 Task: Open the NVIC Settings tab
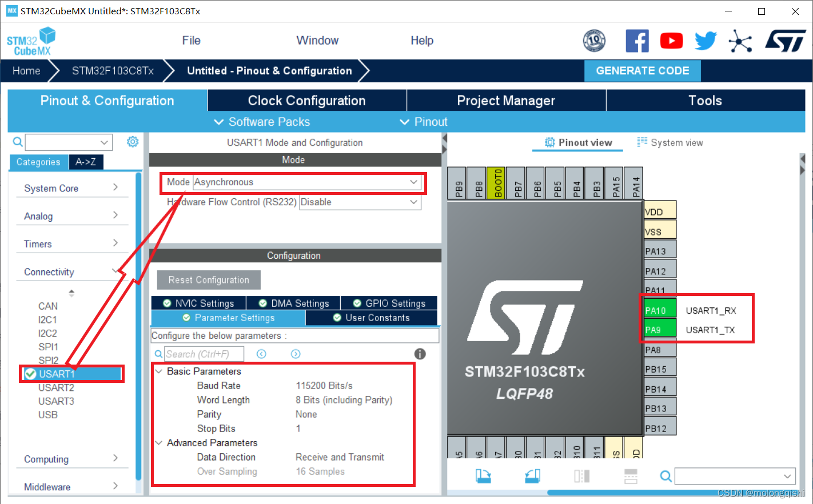coord(198,303)
